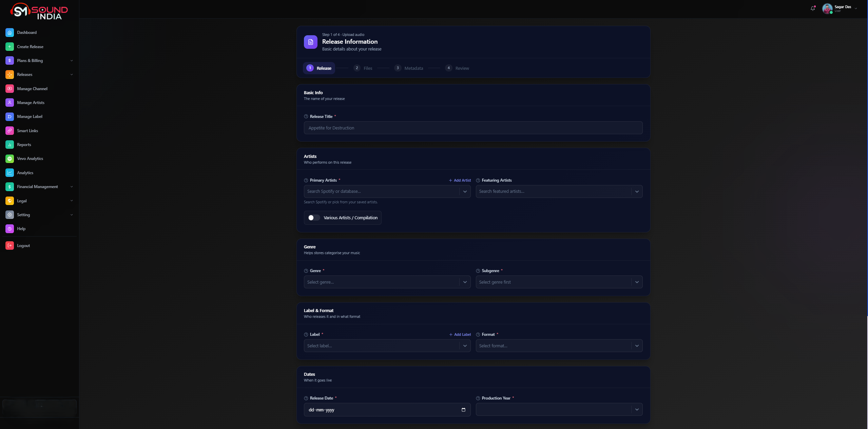Go to step 4 Review
This screenshot has height=429, width=868.
pyautogui.click(x=457, y=68)
